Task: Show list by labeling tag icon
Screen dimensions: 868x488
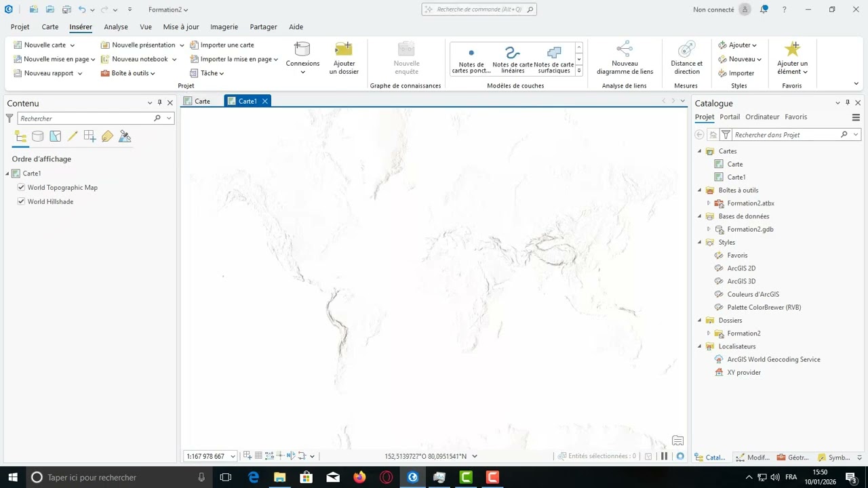Action: coord(107,136)
